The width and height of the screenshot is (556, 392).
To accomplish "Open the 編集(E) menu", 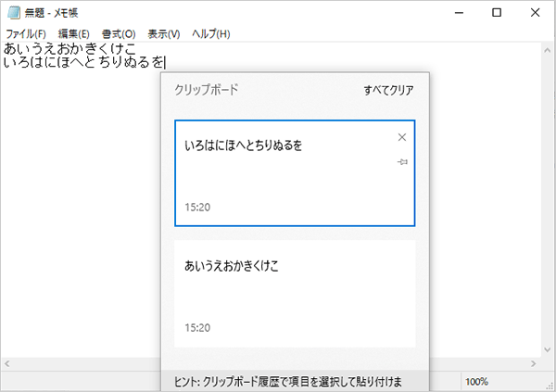I will [x=74, y=34].
